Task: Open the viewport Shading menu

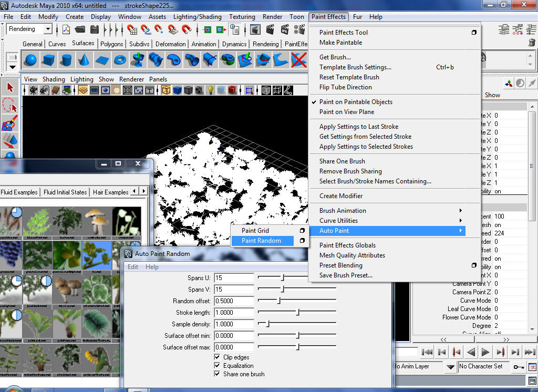Action: [x=54, y=79]
